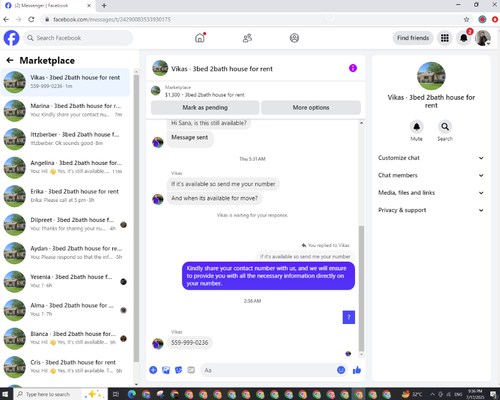Open Alma conversation in the chat list
Image resolution: width=500 pixels, height=400 pixels.
tap(65, 310)
